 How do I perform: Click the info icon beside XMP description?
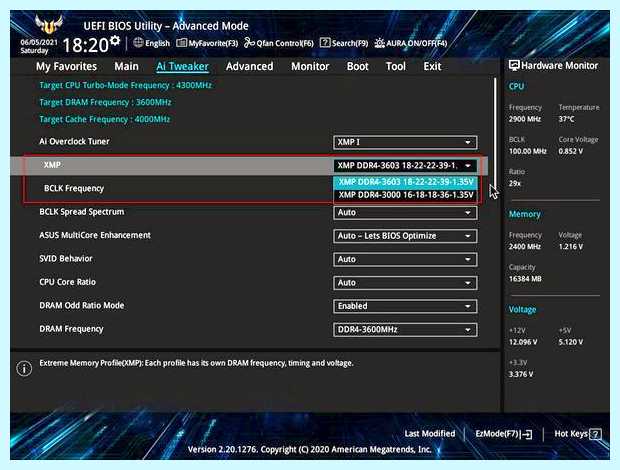coord(24,368)
